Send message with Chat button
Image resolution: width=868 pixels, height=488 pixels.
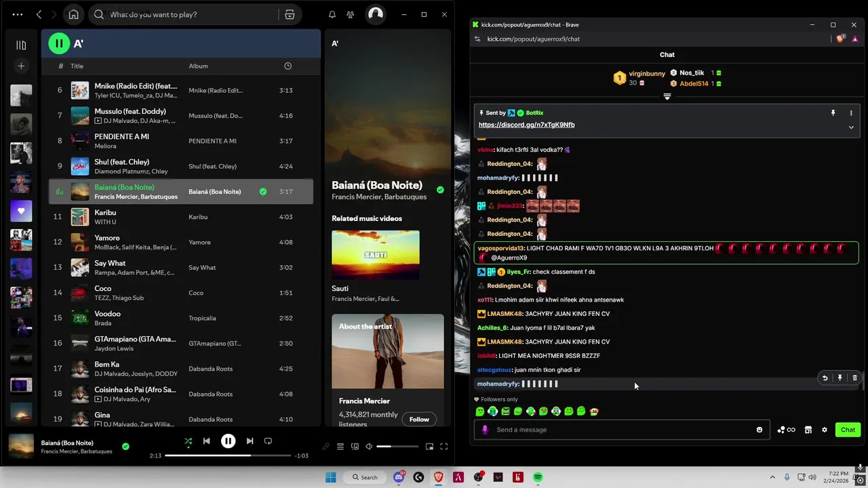[848, 430]
